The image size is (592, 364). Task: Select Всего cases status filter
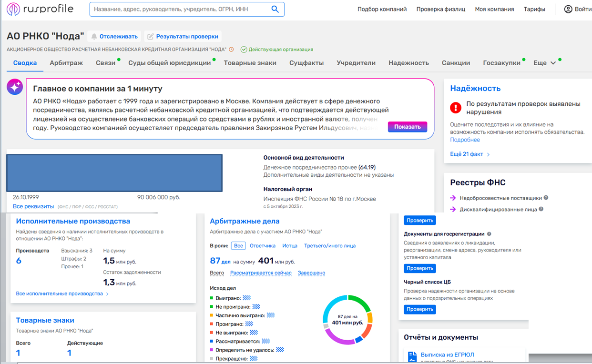click(217, 273)
